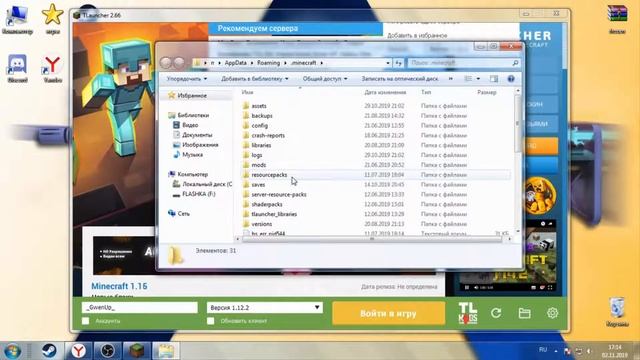The height and width of the screenshot is (360, 640).
Task: Open Изображения library
Action: [x=200, y=145]
